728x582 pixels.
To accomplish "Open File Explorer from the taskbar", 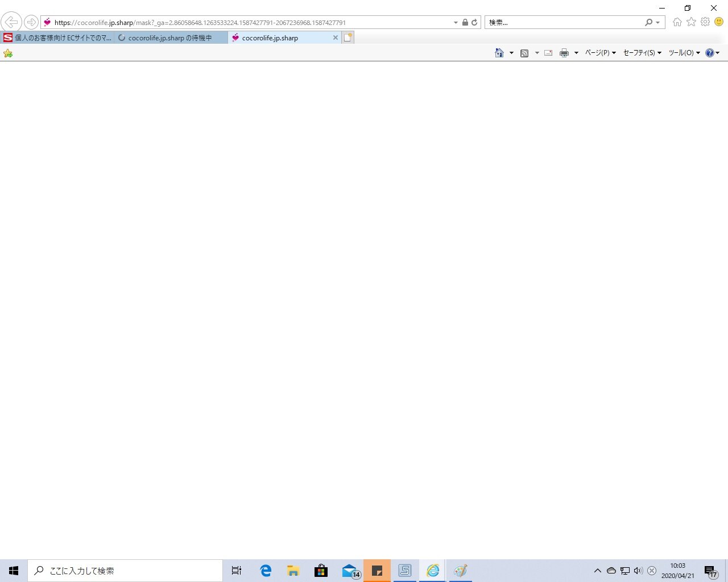I will pyautogui.click(x=293, y=571).
